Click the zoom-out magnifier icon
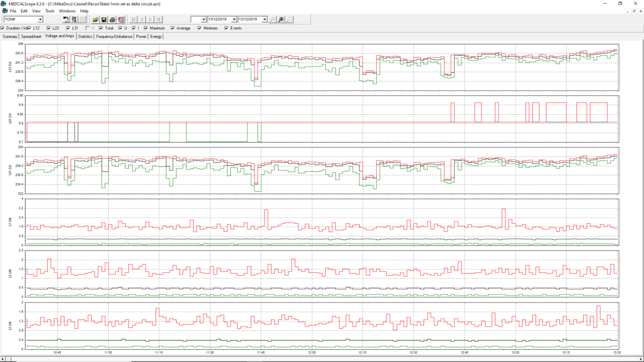The width and height of the screenshot is (644, 362). point(273,19)
